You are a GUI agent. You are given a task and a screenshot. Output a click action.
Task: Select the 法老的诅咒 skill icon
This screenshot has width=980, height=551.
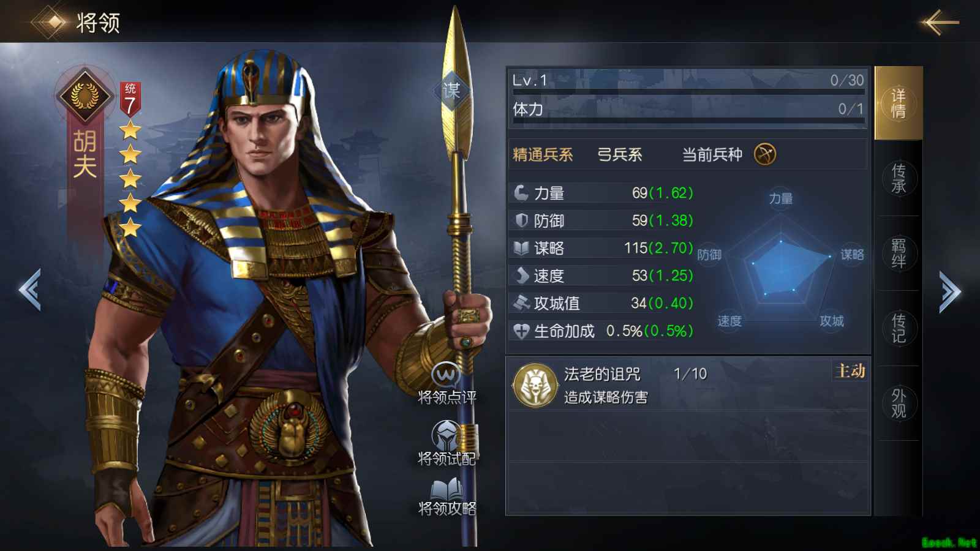[x=535, y=386]
